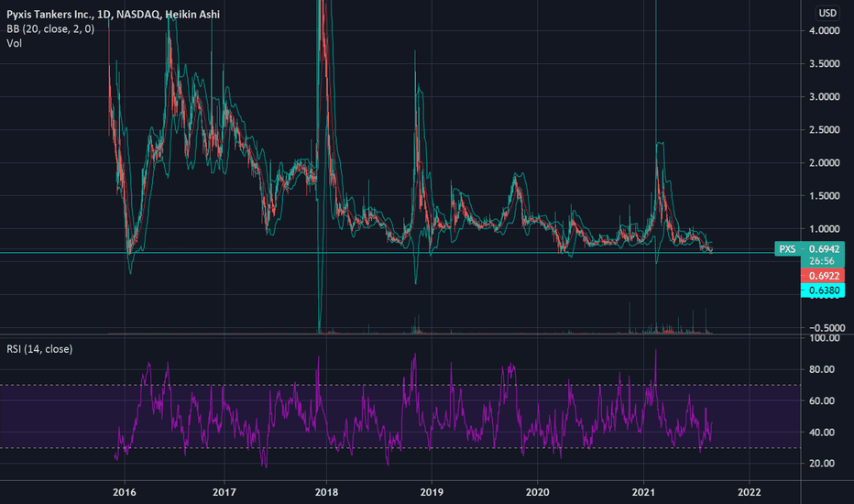Image resolution: width=854 pixels, height=504 pixels.
Task: Click the red 0.6922 price tag
Action: (823, 276)
